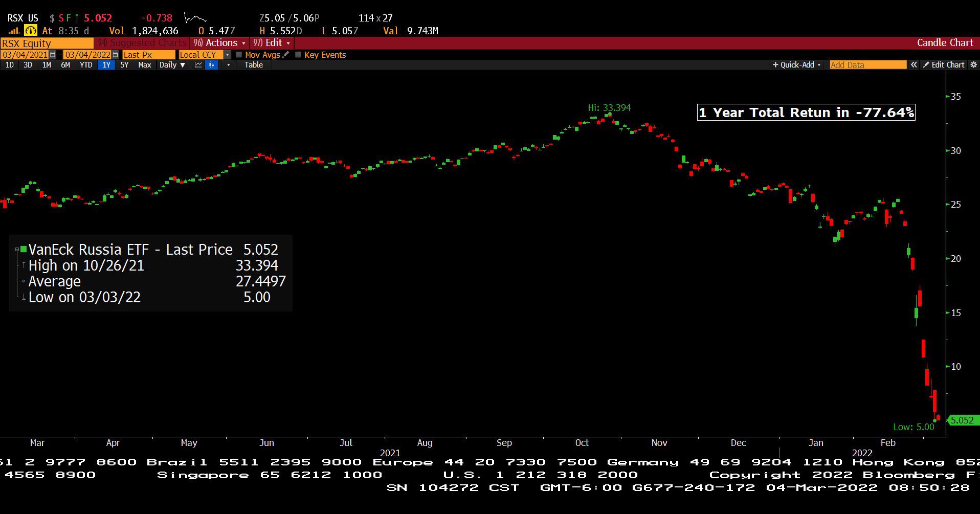Enable the Key Events checkbox

pyautogui.click(x=298, y=55)
